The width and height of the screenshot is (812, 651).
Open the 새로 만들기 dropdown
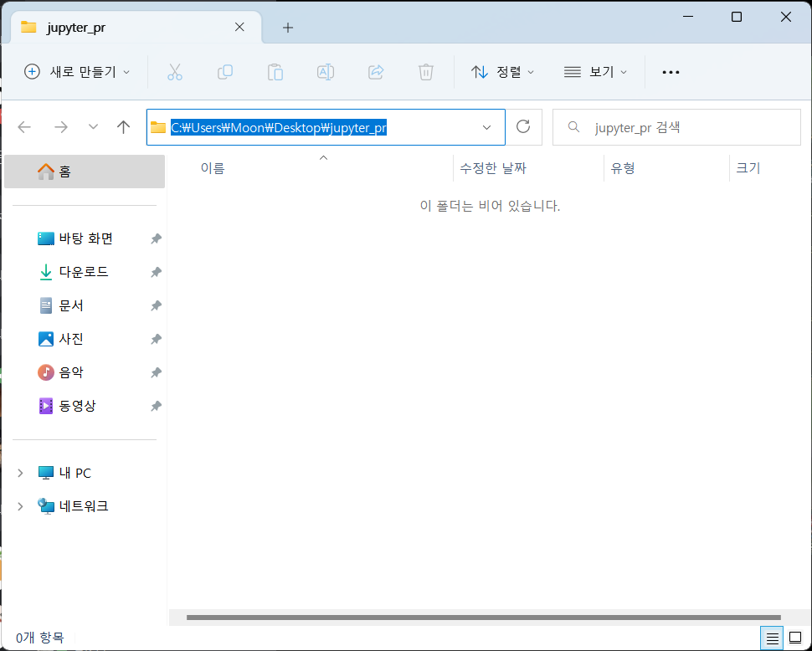pos(77,72)
